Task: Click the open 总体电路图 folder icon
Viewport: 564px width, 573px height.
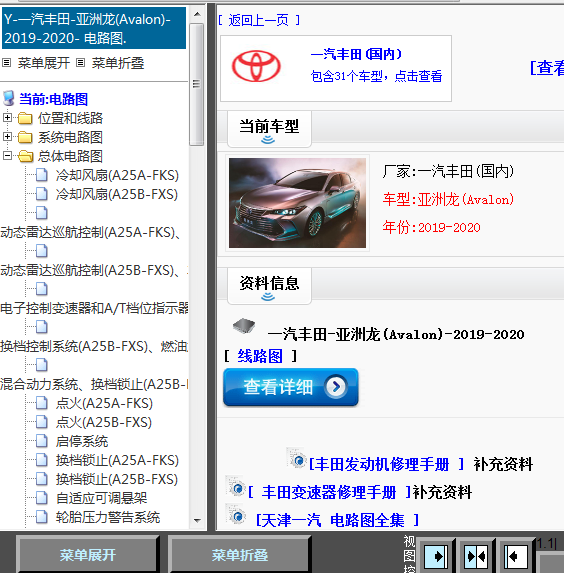Action: click(26, 156)
